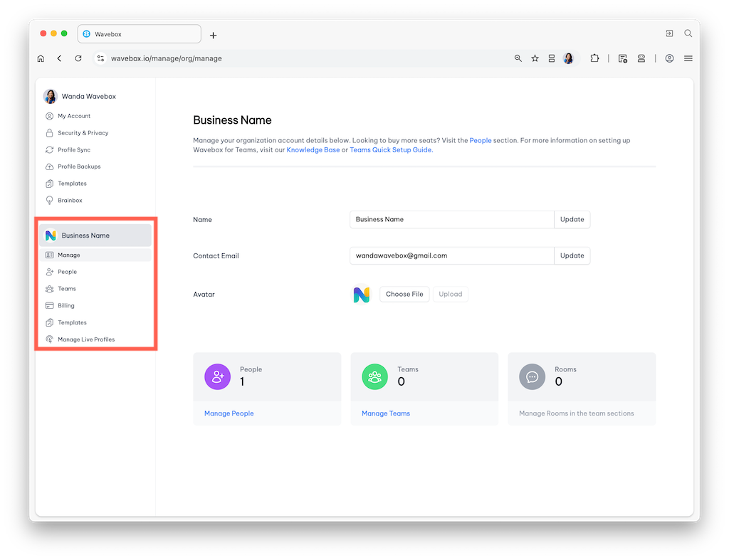This screenshot has height=560, width=729.
Task: Click the Manage People link
Action: 229,413
